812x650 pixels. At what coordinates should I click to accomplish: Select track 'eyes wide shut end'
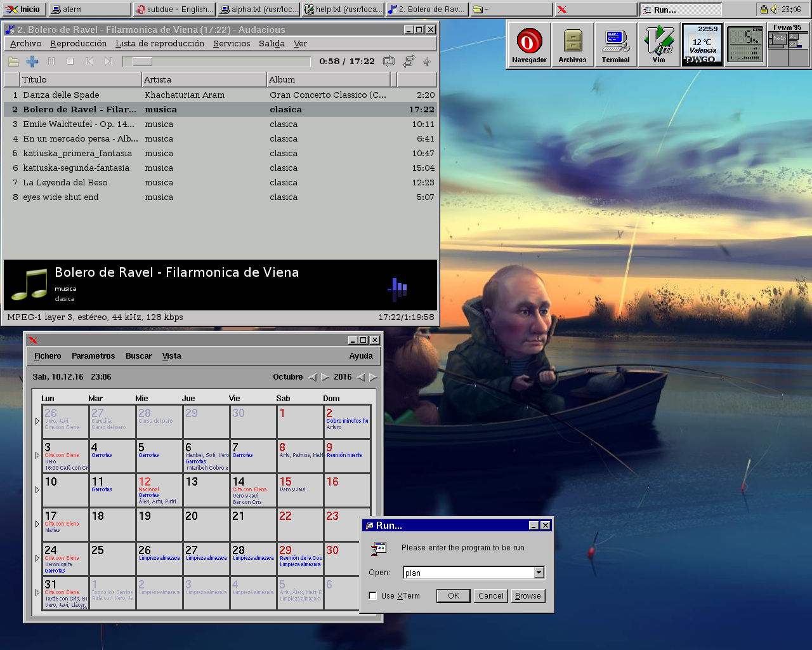tap(220, 197)
